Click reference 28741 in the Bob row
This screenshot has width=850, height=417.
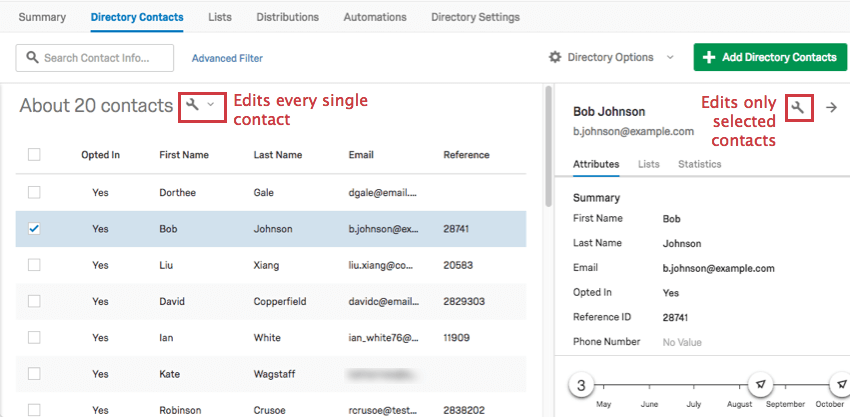click(x=456, y=229)
